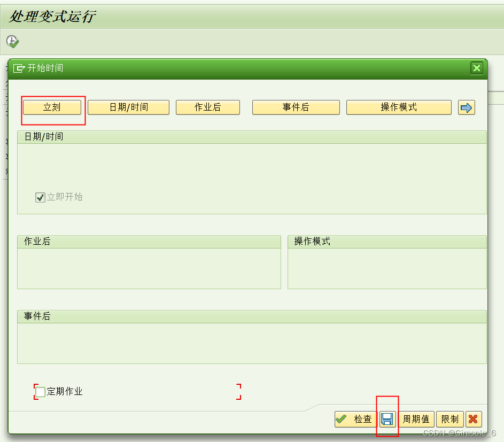The image size is (504, 442).
Task: Click the 操作模式 panel area
Action: pos(387,265)
